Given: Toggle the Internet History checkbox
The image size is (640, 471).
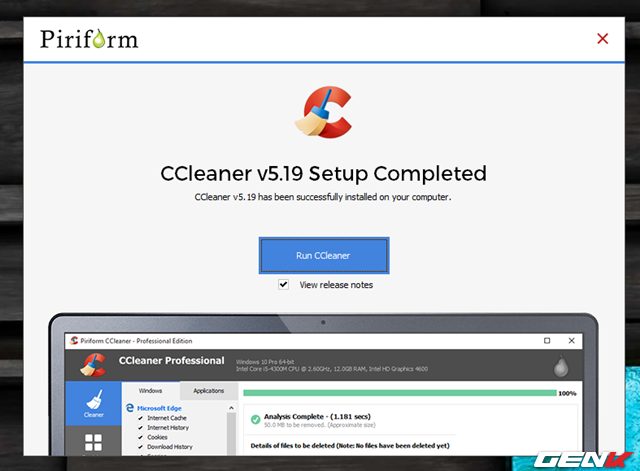Looking at the screenshot, I should coord(139,427).
